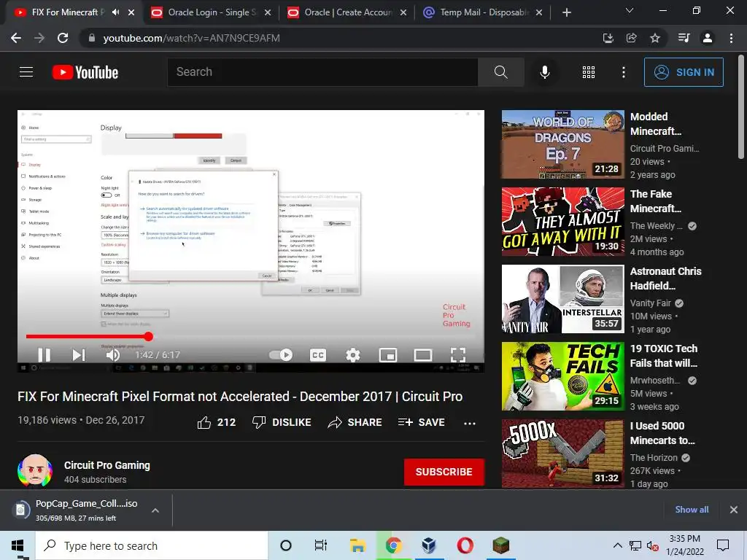Open the Astronaut Chris Hadfield video title
This screenshot has width=747, height=560.
665,279
